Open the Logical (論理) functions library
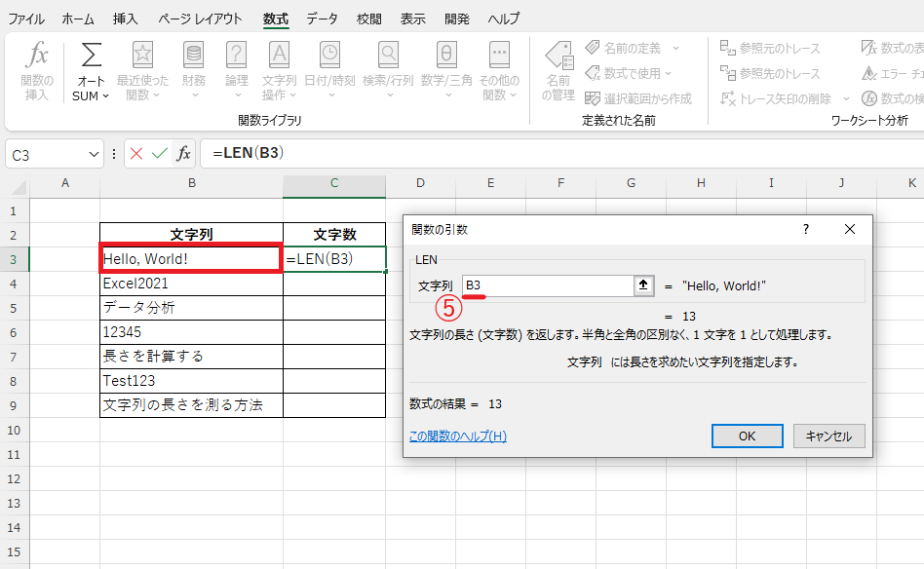924x569 pixels. coord(237,71)
